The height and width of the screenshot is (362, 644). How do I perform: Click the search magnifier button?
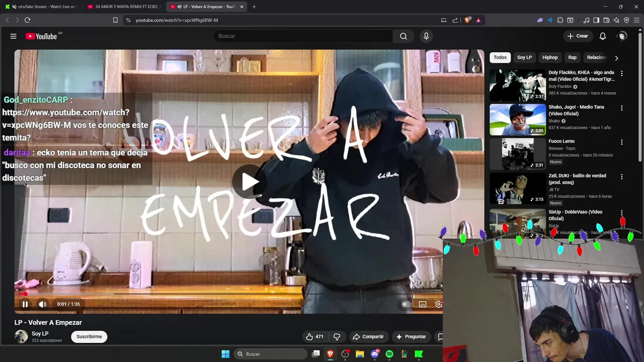pos(404,36)
